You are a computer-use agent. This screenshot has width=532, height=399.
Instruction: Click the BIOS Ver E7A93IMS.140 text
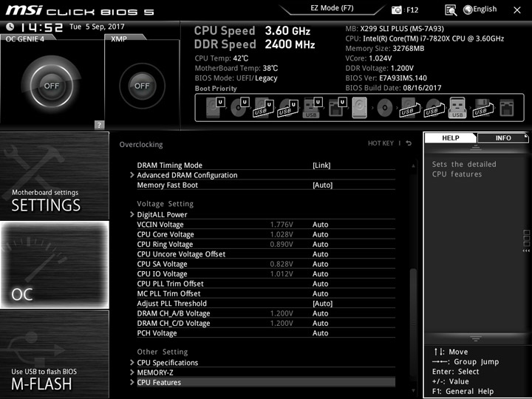[386, 78]
